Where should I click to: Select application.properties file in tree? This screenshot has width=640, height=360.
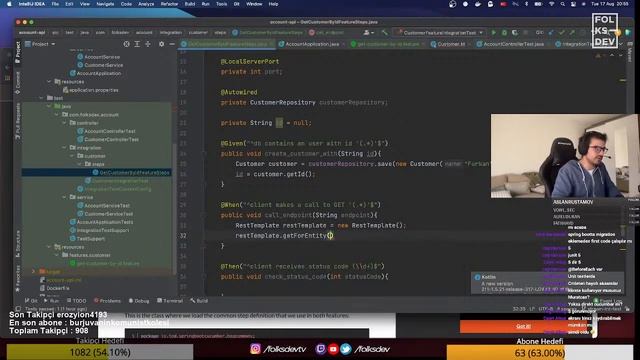coord(90,90)
